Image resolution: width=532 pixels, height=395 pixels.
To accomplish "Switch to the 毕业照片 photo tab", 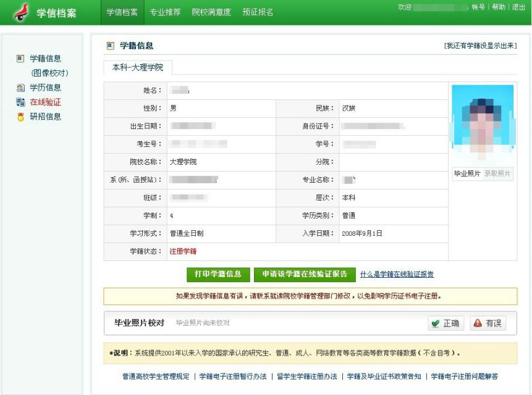I will click(x=467, y=173).
